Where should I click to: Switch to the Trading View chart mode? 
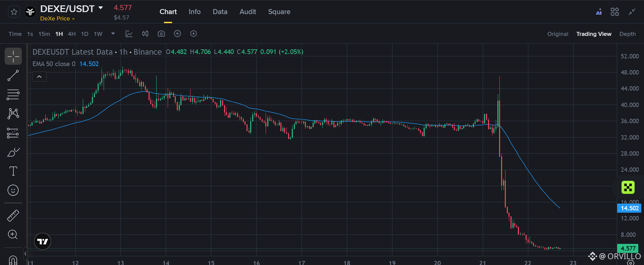click(594, 34)
